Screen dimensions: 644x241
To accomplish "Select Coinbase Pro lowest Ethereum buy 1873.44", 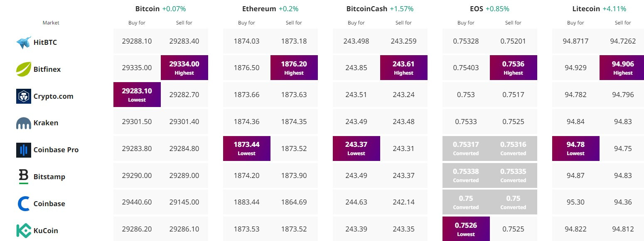I will [247, 148].
